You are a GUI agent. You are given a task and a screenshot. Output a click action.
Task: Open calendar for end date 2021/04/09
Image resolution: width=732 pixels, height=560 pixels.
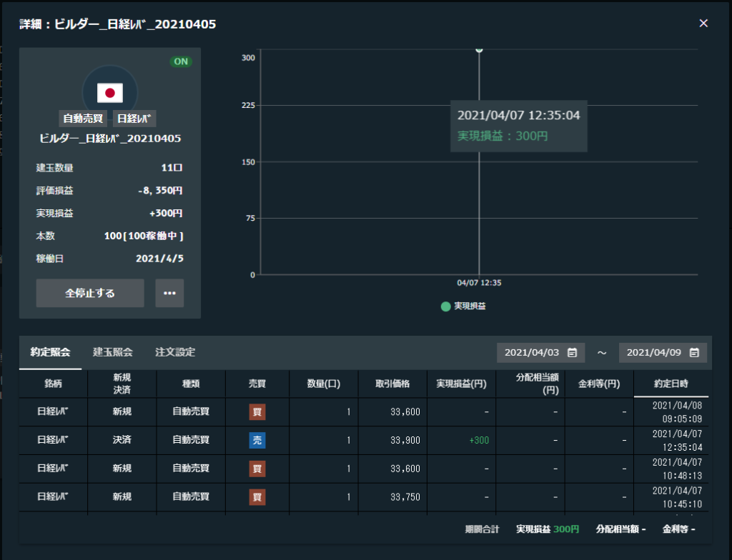[x=694, y=353]
